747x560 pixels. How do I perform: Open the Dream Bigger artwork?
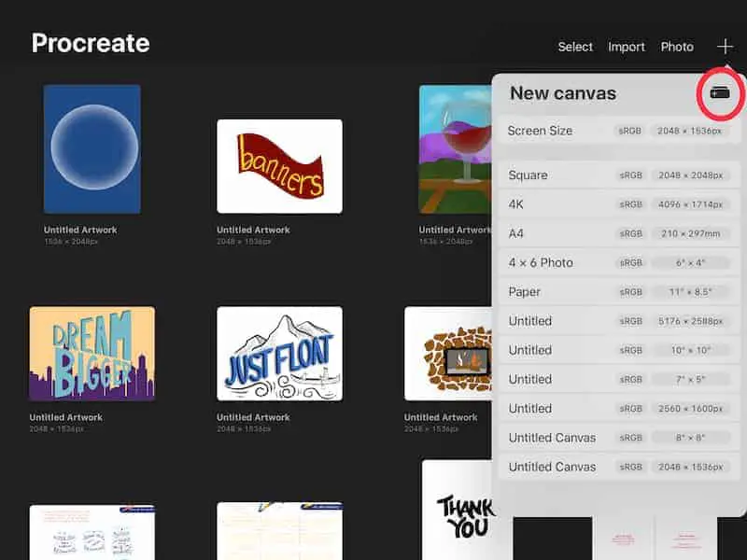tap(92, 354)
